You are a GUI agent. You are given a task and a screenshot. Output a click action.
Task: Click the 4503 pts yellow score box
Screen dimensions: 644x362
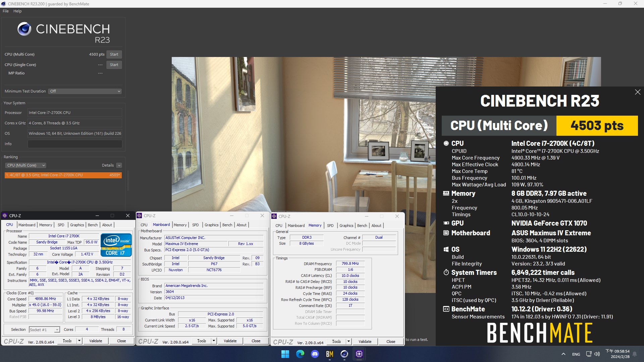tap(597, 126)
